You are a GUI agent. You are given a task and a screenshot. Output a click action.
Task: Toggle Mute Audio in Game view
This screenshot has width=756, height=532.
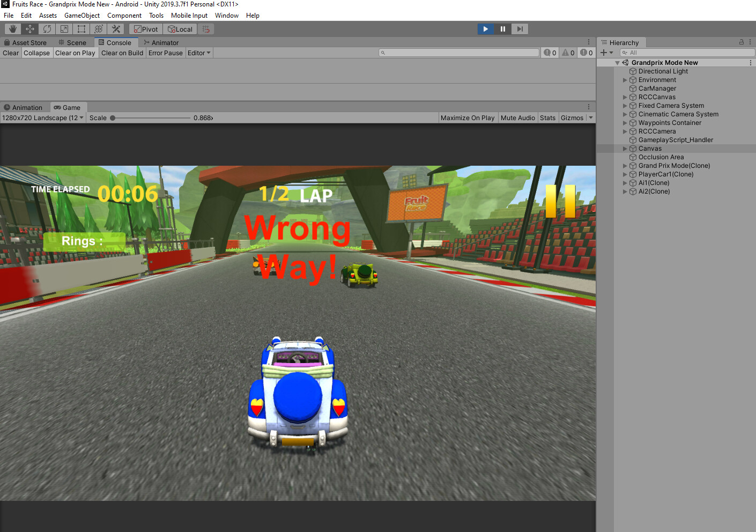517,117
